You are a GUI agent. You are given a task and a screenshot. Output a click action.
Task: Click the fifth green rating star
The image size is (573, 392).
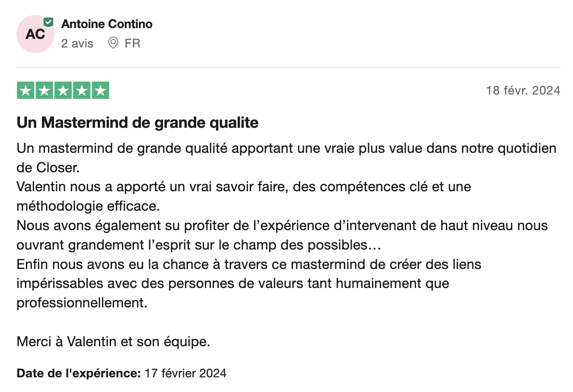click(x=100, y=91)
